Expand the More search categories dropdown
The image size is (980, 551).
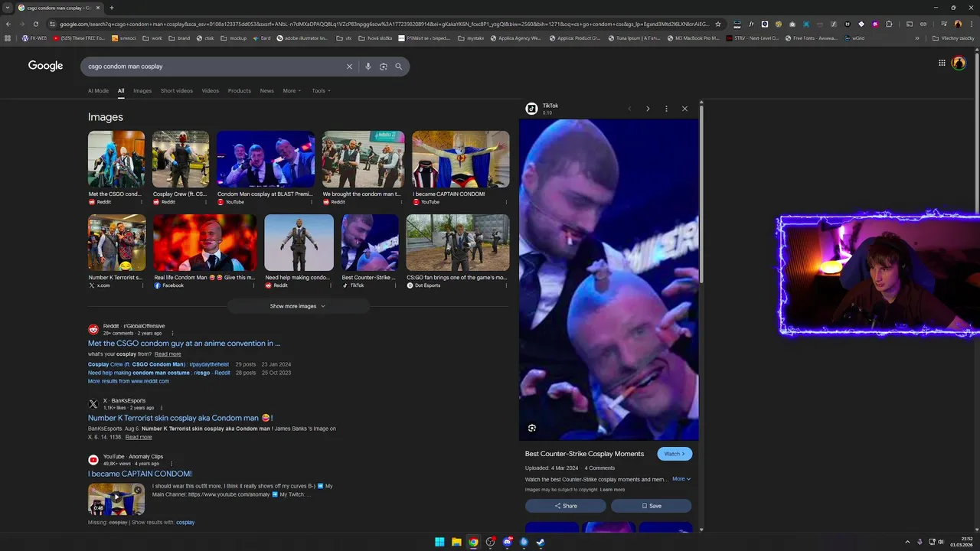291,90
